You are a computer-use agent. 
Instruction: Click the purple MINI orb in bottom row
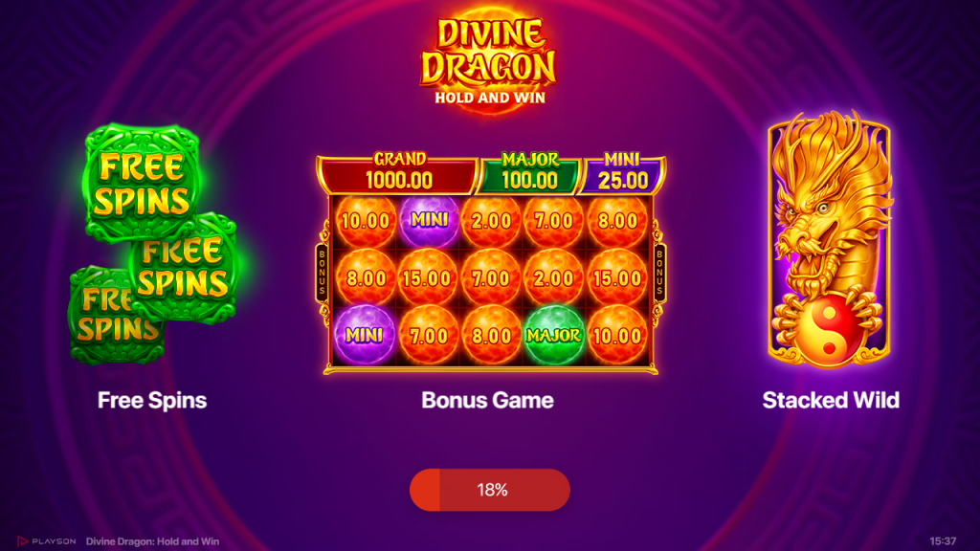click(365, 336)
